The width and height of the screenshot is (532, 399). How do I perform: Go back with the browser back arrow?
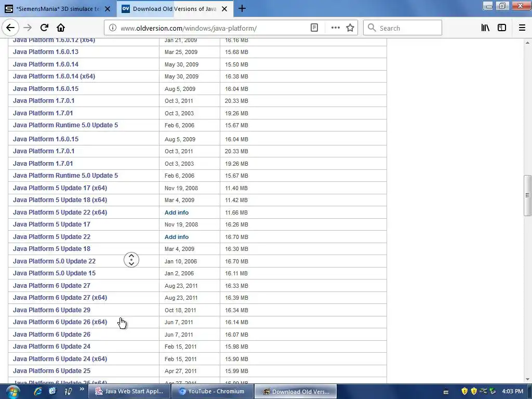point(10,28)
